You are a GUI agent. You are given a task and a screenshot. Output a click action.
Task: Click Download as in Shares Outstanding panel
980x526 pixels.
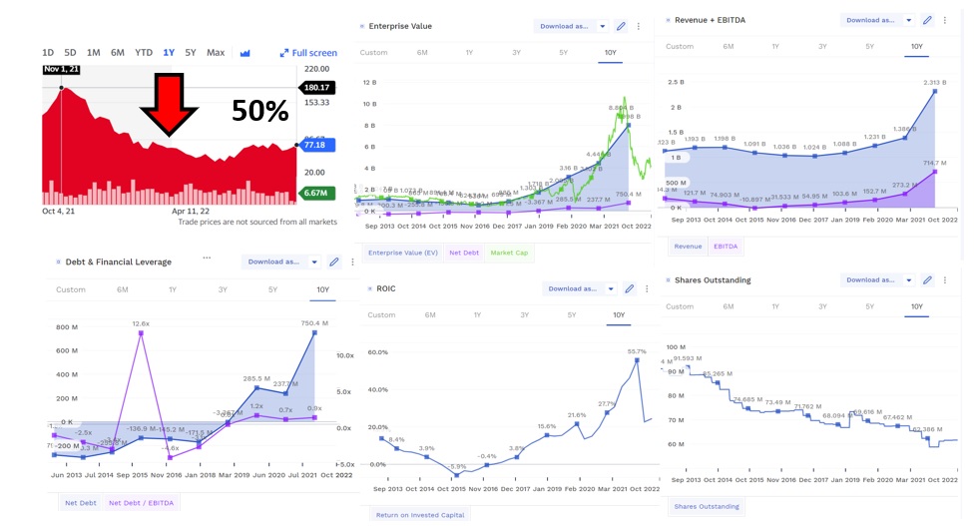pyautogui.click(x=870, y=279)
